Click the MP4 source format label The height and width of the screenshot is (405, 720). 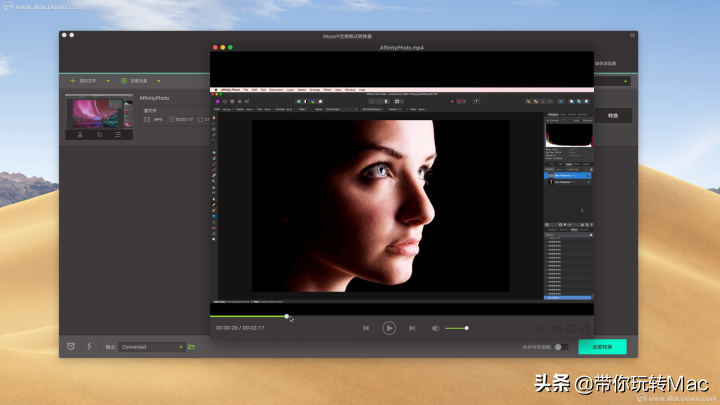coord(158,119)
